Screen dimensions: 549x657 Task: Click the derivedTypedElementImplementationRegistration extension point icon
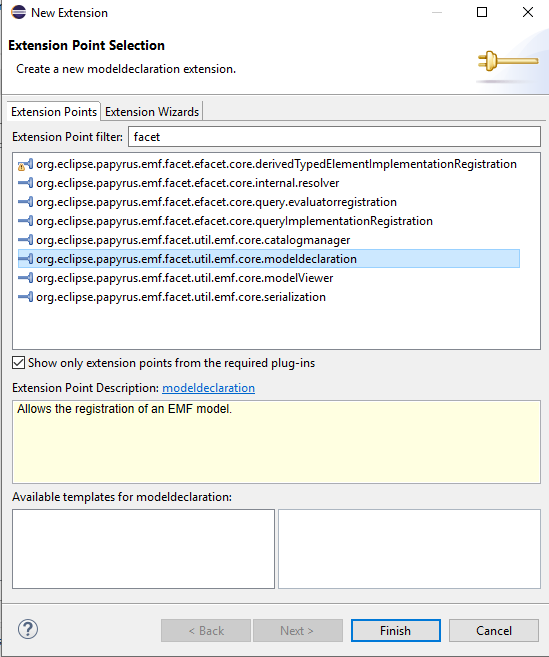point(25,164)
